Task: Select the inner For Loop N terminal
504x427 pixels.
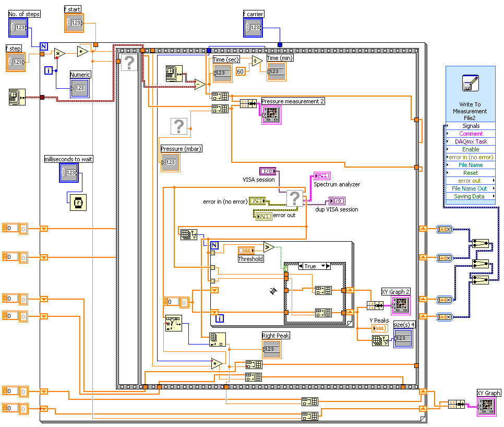Action: 214,246
